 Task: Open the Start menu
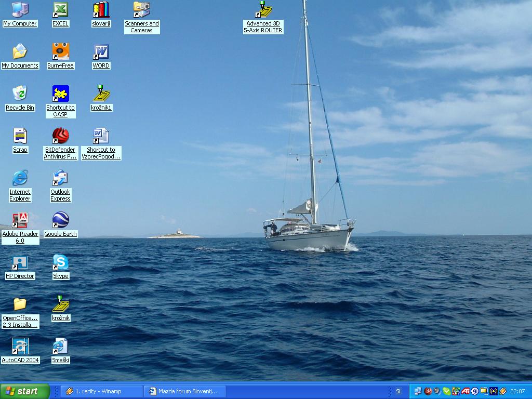[25, 391]
